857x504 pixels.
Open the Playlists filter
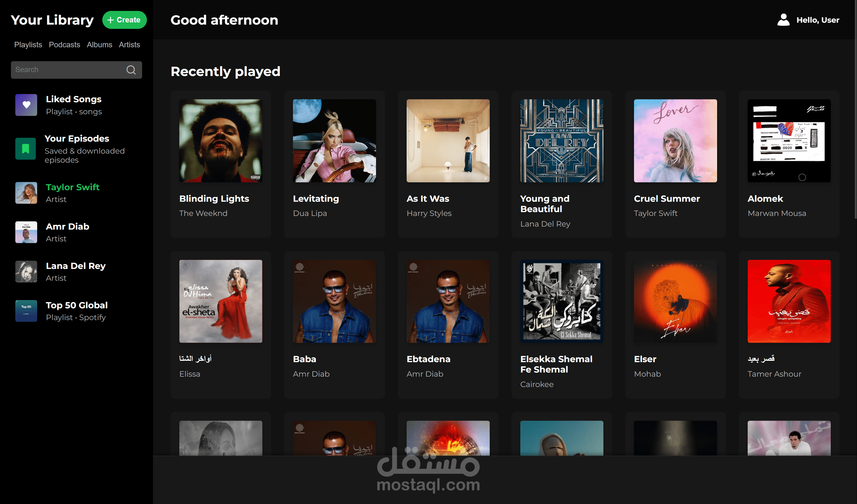[28, 45]
